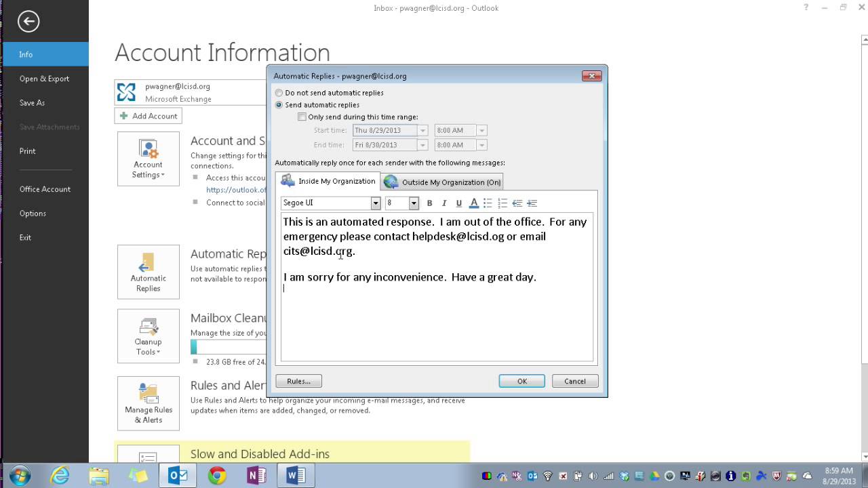Open Automatic Replies settings icon
The width and height of the screenshot is (868, 488).
pyautogui.click(x=148, y=271)
